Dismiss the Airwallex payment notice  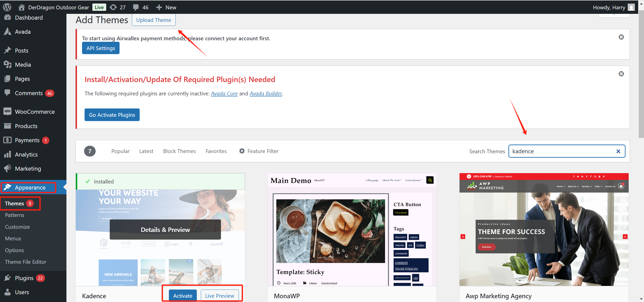coord(621,37)
